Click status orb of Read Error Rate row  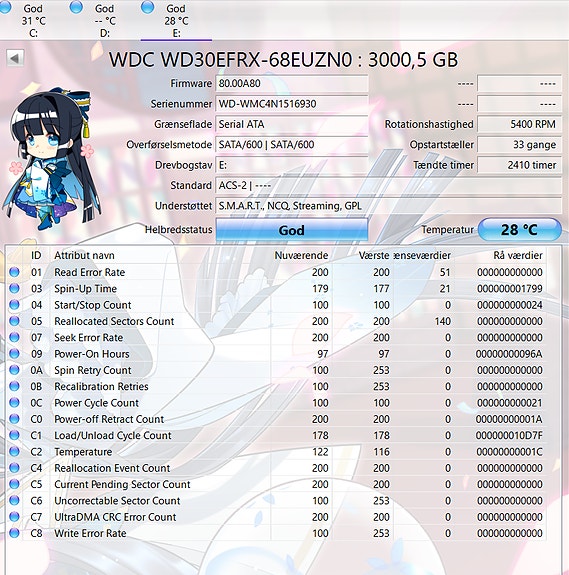click(x=14, y=272)
